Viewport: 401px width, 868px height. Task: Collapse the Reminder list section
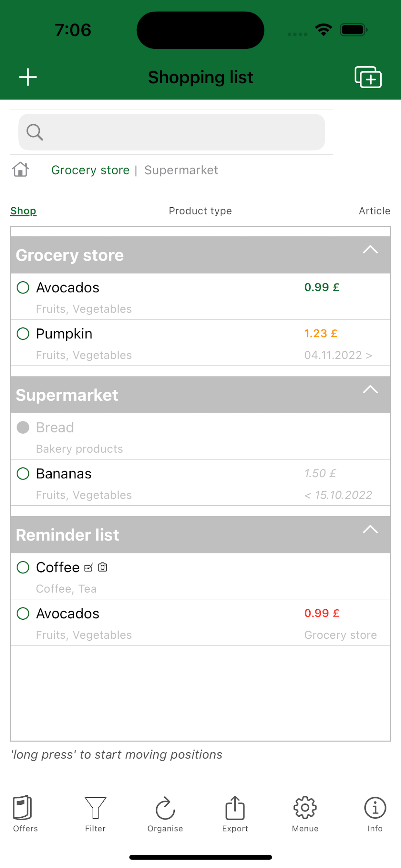(370, 529)
